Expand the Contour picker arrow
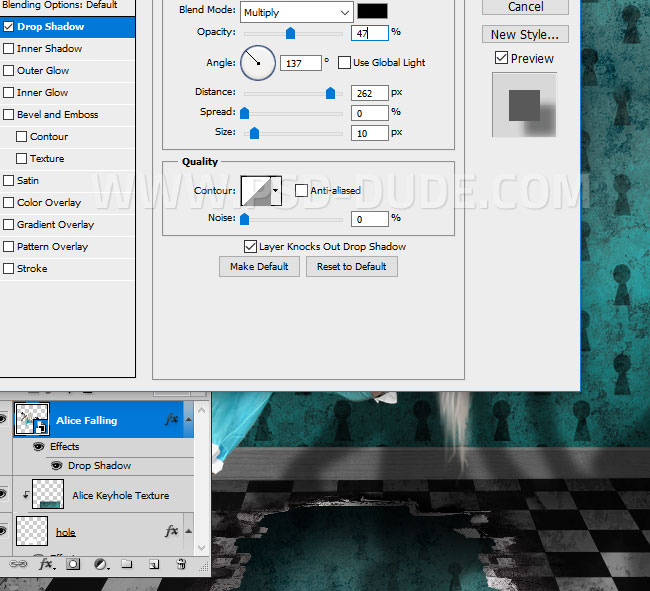The image size is (650, 591). tap(276, 190)
